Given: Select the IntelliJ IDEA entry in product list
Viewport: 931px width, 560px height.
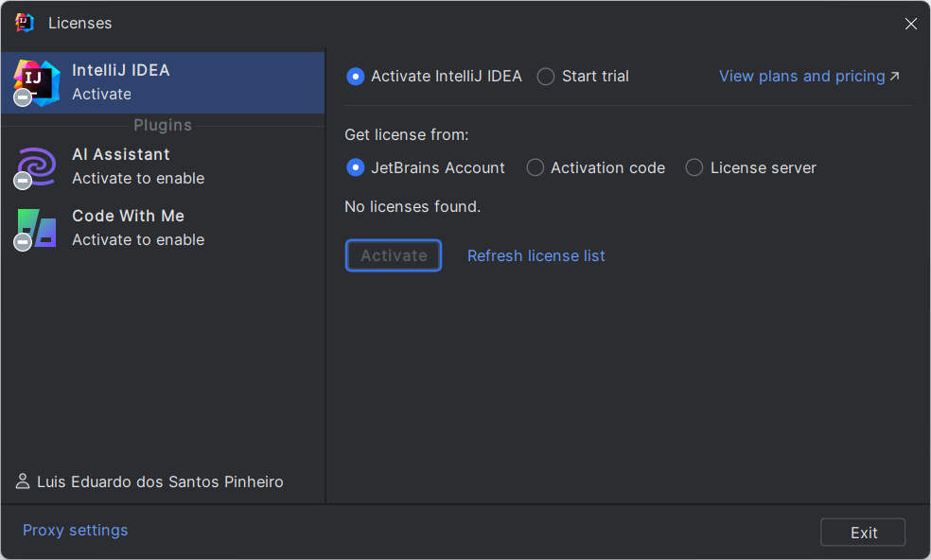Looking at the screenshot, I should (163, 82).
